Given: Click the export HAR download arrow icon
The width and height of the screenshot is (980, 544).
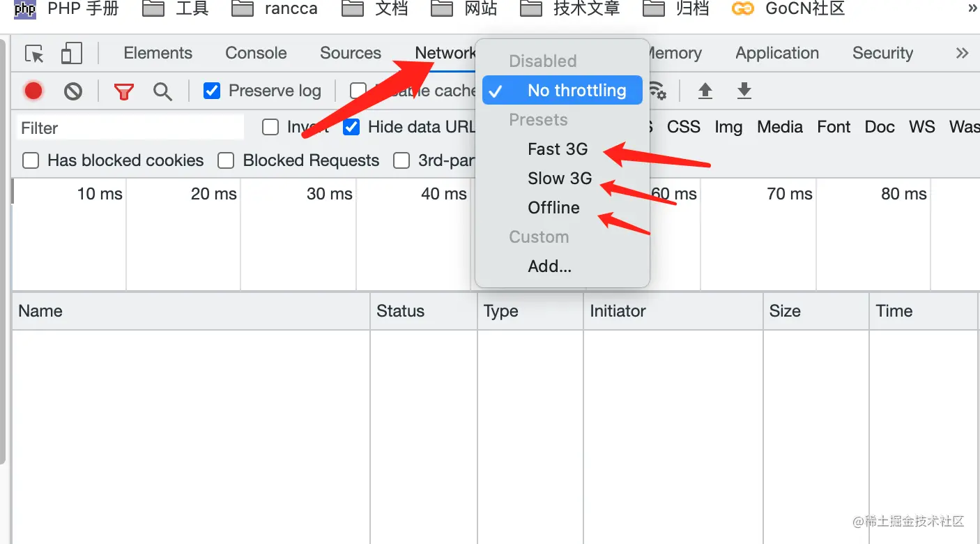Looking at the screenshot, I should (744, 91).
